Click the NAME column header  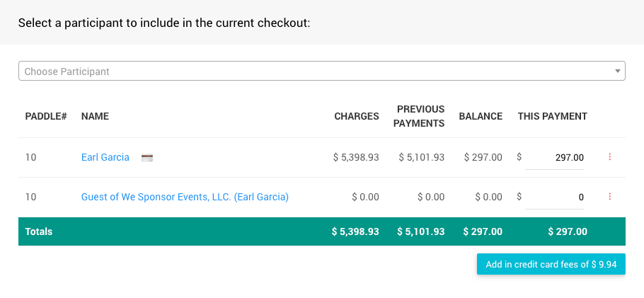95,116
